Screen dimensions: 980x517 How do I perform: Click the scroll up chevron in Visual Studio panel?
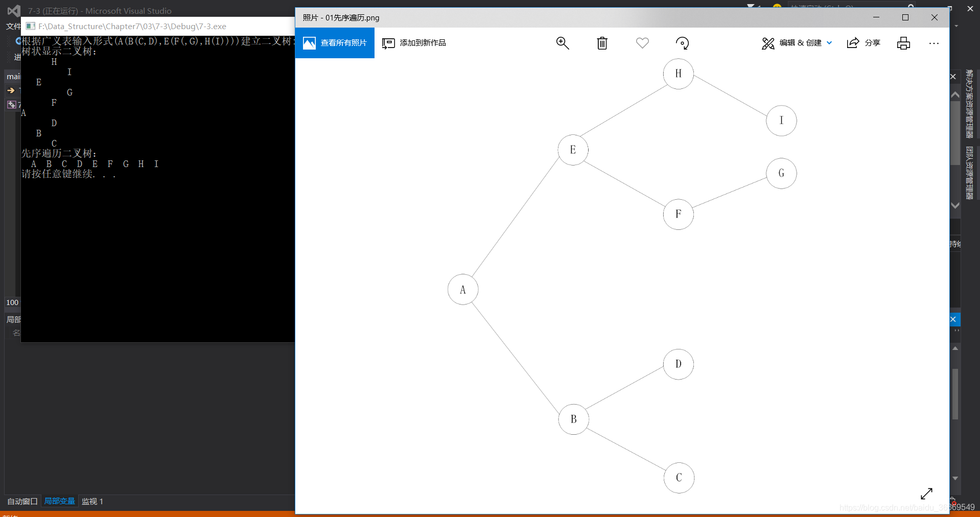pyautogui.click(x=955, y=95)
